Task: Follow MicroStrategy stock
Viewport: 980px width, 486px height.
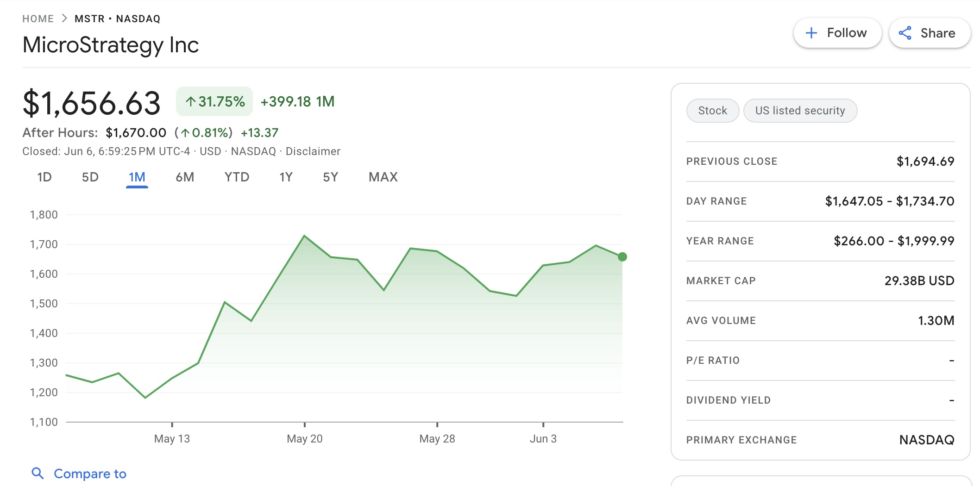Action: coord(837,33)
